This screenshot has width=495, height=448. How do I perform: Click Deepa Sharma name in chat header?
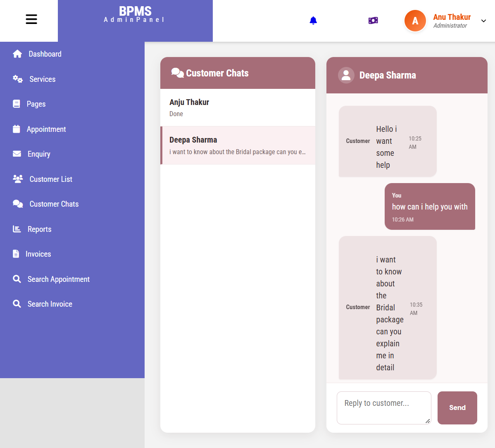[388, 75]
